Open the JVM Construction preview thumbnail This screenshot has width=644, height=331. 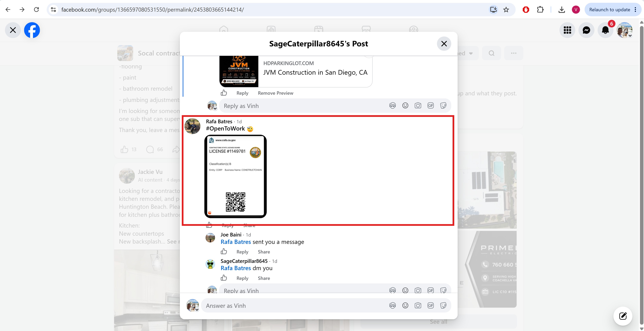tap(239, 71)
